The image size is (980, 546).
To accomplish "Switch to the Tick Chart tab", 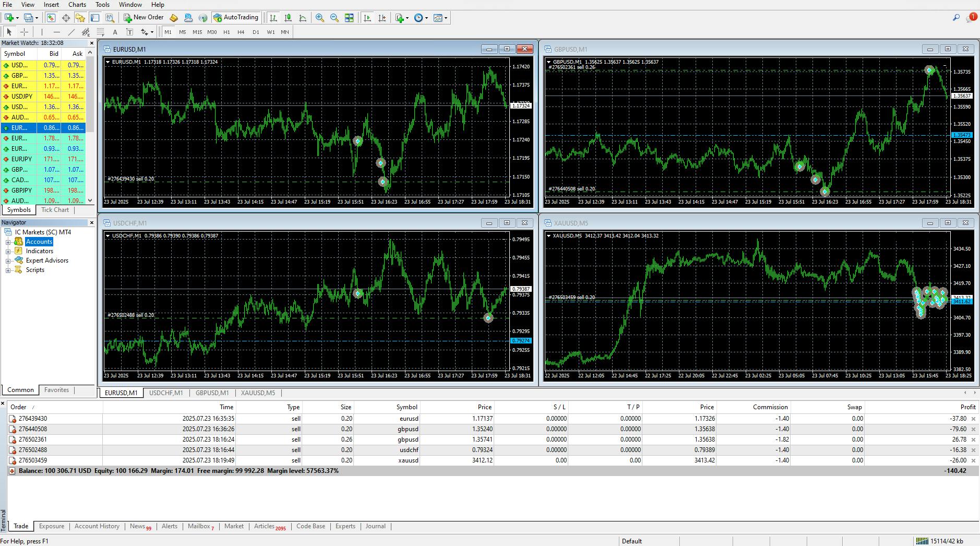I will [55, 210].
